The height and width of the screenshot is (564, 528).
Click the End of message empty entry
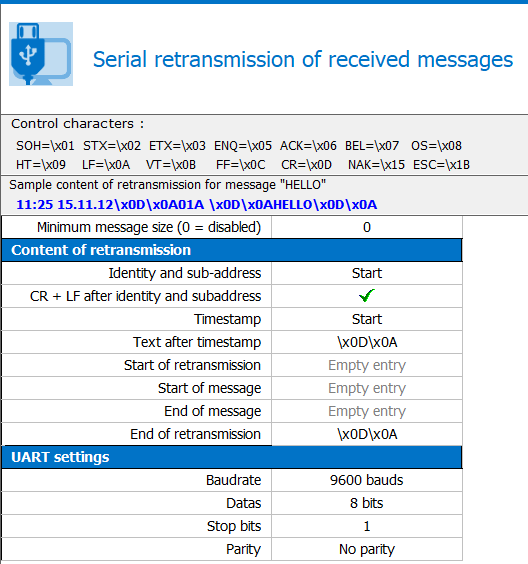367,411
